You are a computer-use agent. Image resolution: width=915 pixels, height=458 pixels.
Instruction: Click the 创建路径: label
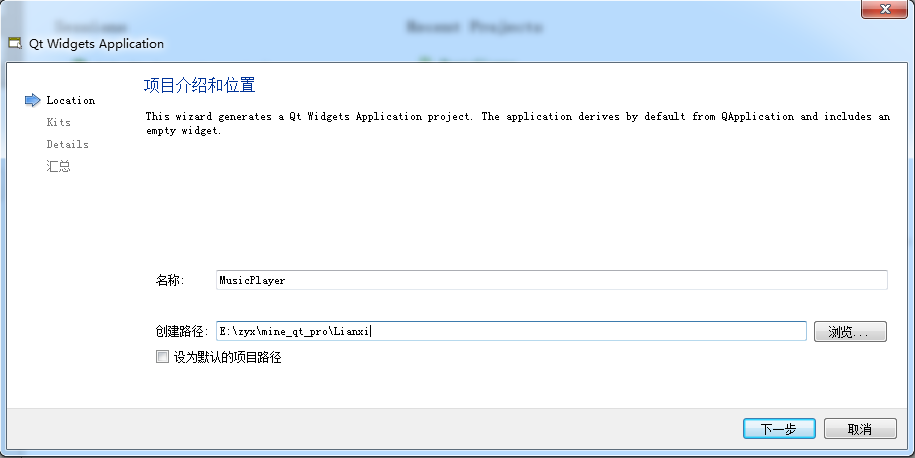(x=182, y=331)
